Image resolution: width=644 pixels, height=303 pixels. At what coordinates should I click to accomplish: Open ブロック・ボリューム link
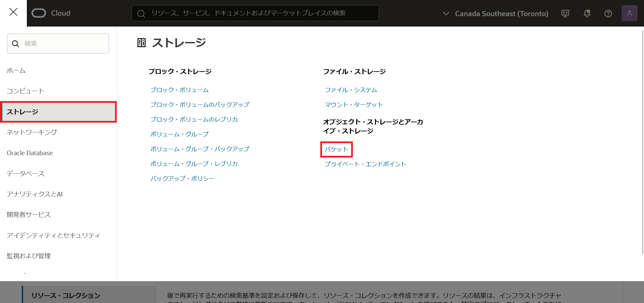[x=179, y=90]
